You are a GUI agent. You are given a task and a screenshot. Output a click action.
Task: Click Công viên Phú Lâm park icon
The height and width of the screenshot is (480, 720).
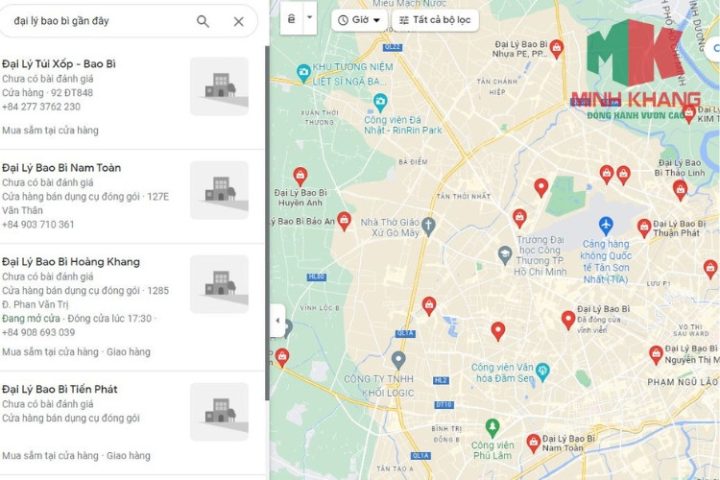[x=492, y=428]
